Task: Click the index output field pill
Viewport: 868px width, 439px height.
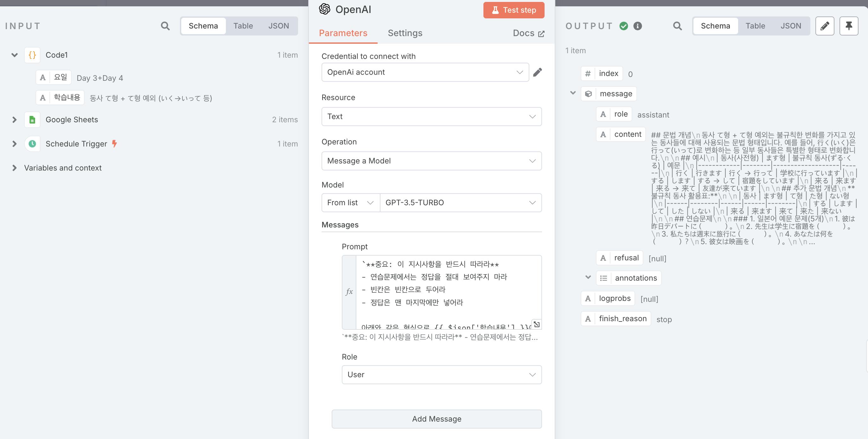Action: point(602,74)
